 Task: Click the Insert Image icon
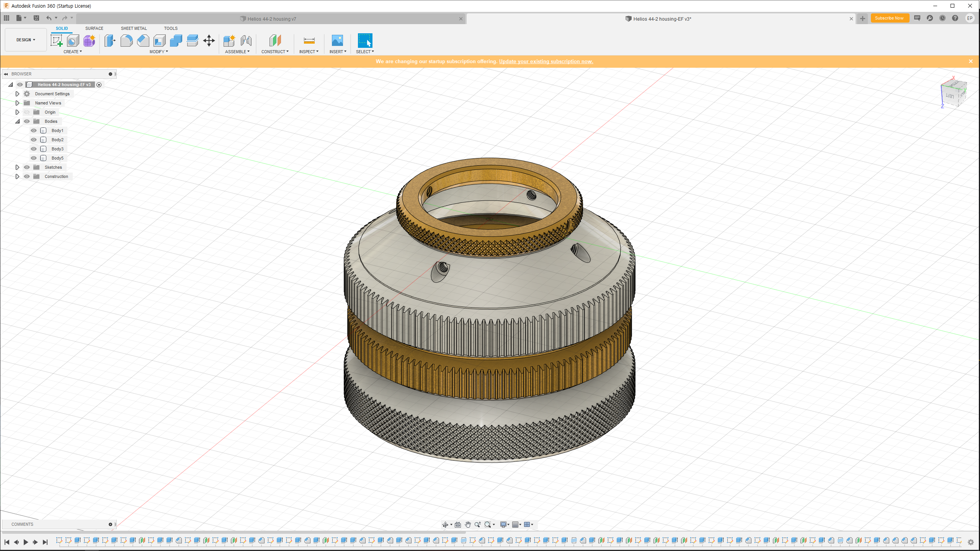(337, 41)
